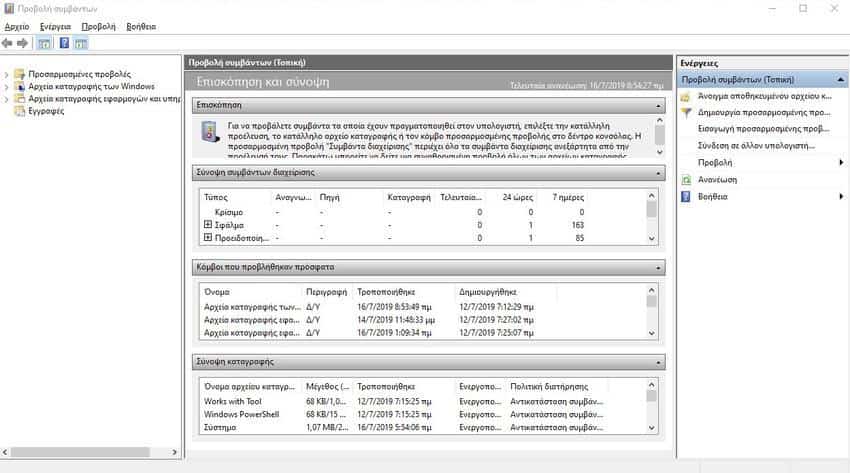Open Βοήθεια submenu arrow in actions

tap(841, 196)
